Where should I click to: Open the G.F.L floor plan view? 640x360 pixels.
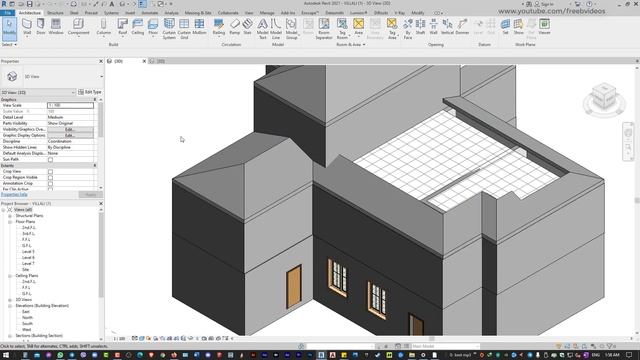(27, 246)
